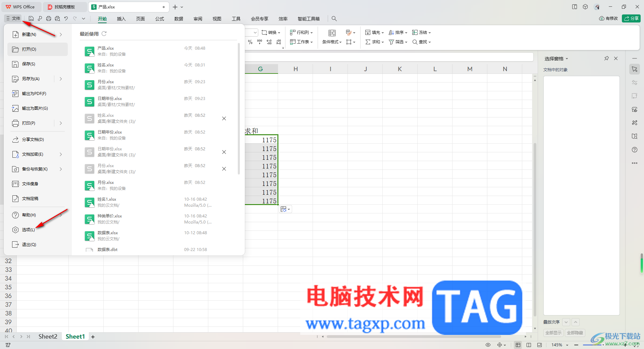Open the 填充 dropdown
The image size is (644, 349).
374,33
